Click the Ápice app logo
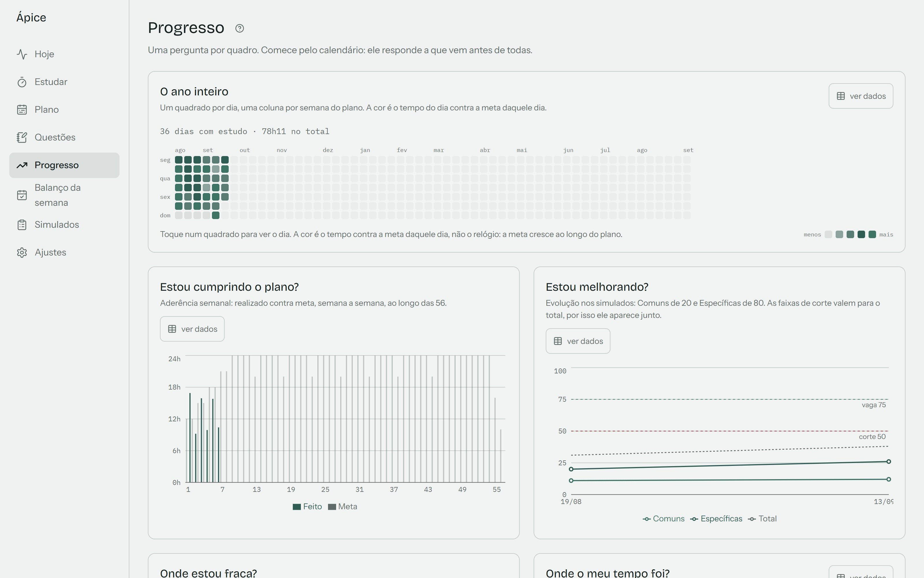 coord(31,18)
